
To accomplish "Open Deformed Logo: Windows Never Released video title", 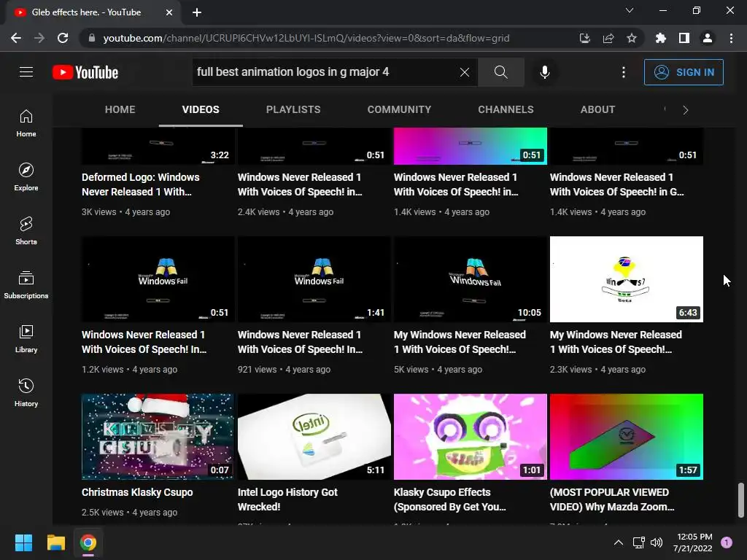I will click(141, 184).
